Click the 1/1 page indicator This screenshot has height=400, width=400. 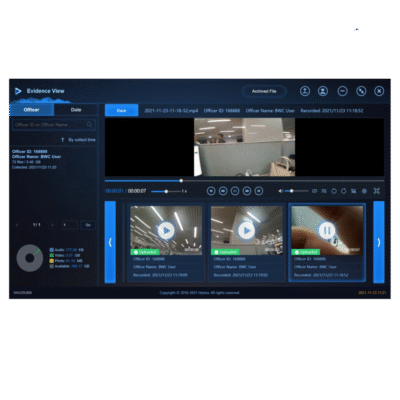pos(37,225)
